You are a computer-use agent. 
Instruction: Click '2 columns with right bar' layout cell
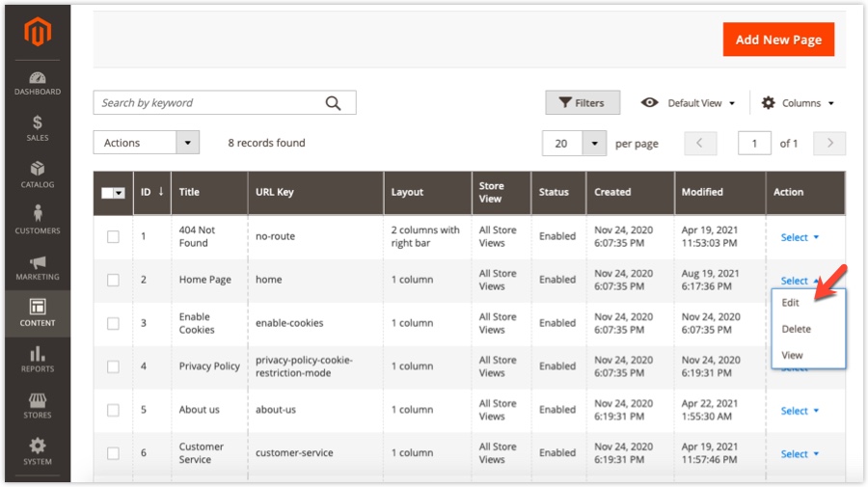[425, 236]
